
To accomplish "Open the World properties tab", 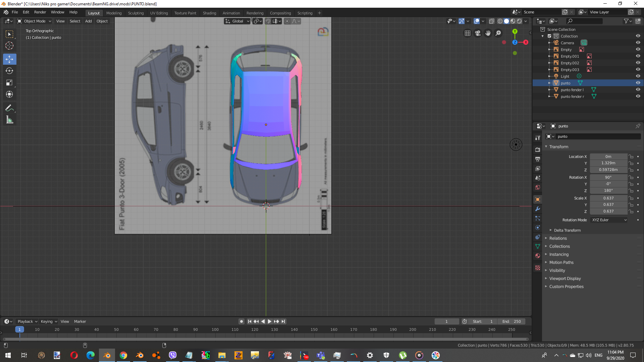I will click(x=538, y=187).
